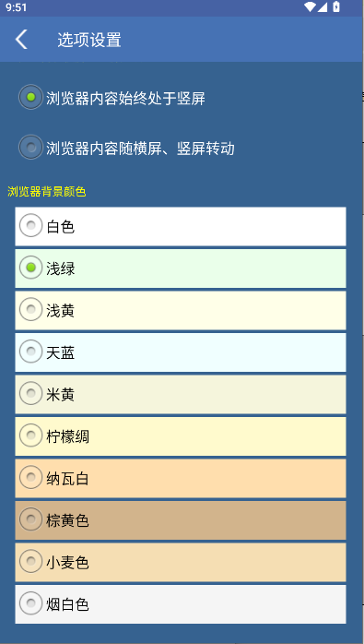Tap the cellular signal icon
This screenshot has width=364, height=644.
[323, 7]
